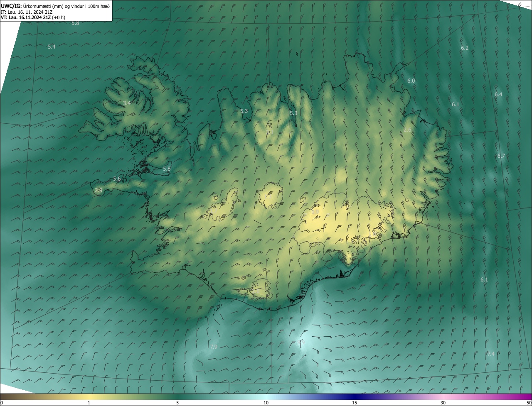Click the 3.4 value over the Westfjords
The height and width of the screenshot is (406, 532).
(127, 103)
